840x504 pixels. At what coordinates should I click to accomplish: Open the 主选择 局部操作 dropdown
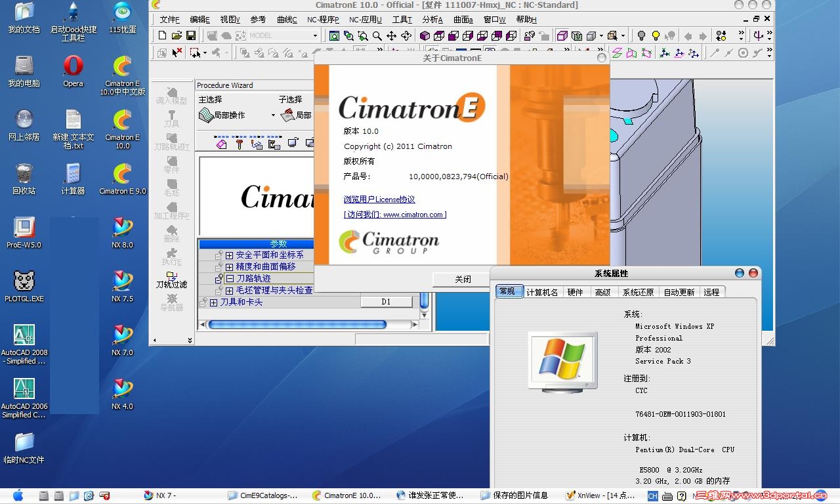point(273,115)
